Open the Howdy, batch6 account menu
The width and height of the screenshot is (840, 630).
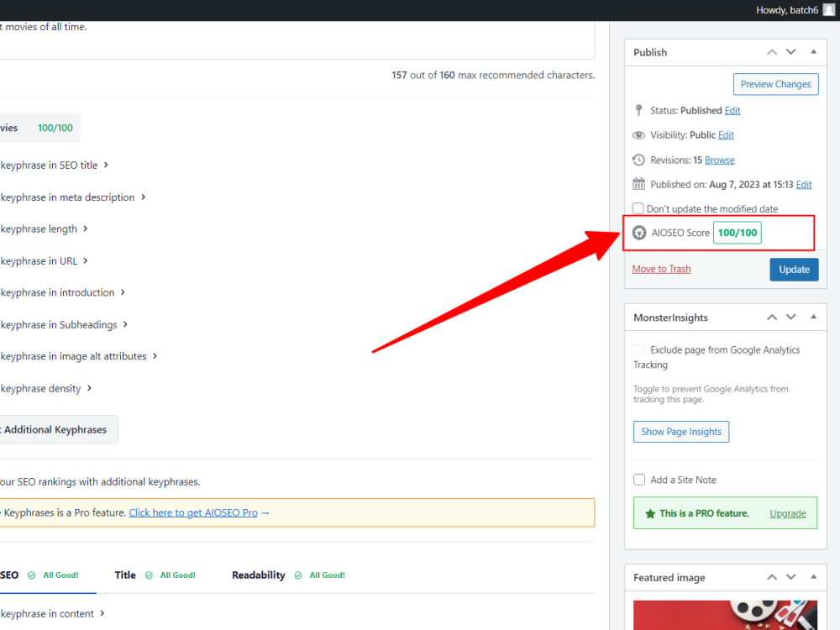point(795,10)
